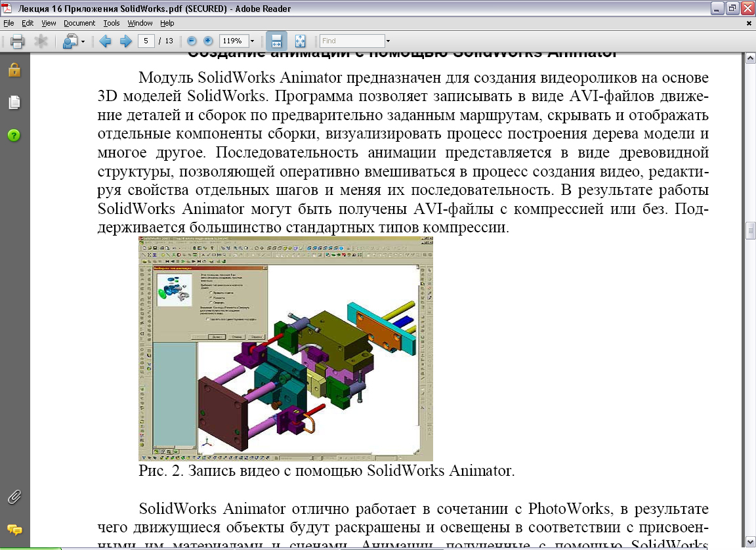Zoom out with the minus icon
The height and width of the screenshot is (550, 756).
click(192, 41)
